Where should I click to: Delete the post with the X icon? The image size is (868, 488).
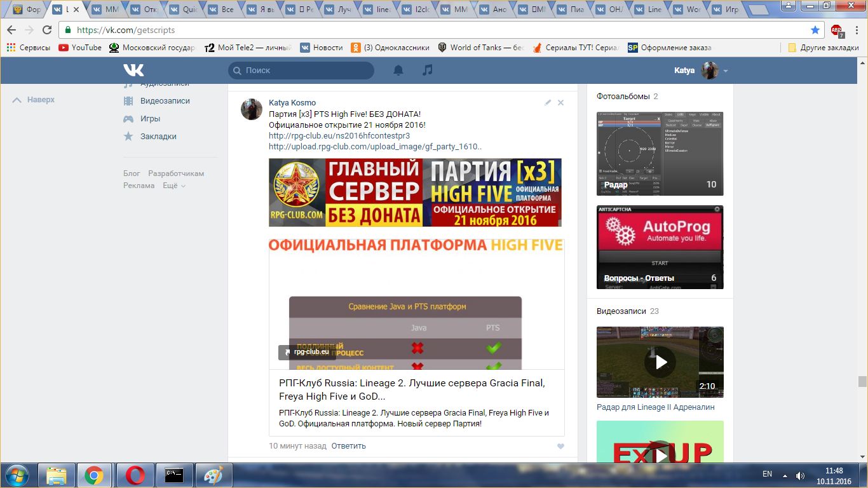tap(560, 102)
